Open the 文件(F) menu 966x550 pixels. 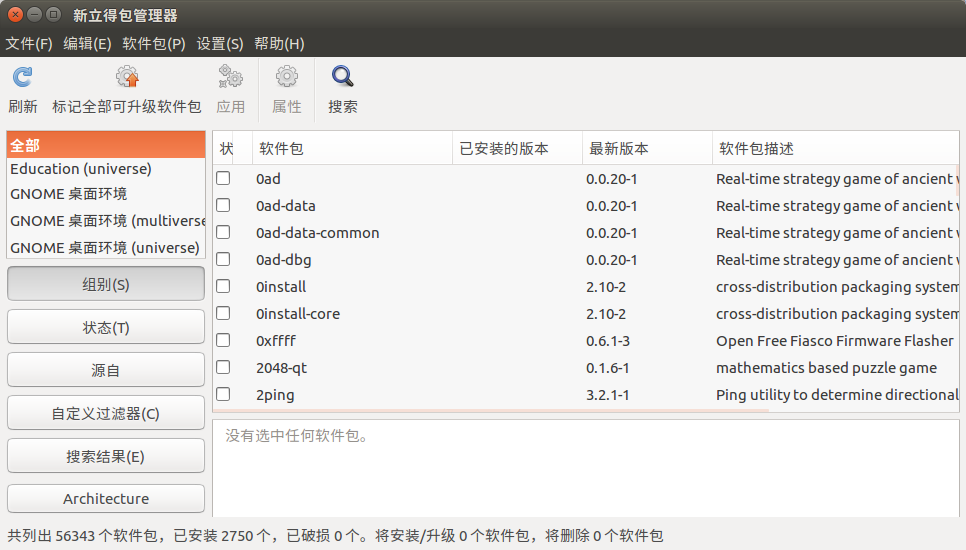tap(29, 44)
